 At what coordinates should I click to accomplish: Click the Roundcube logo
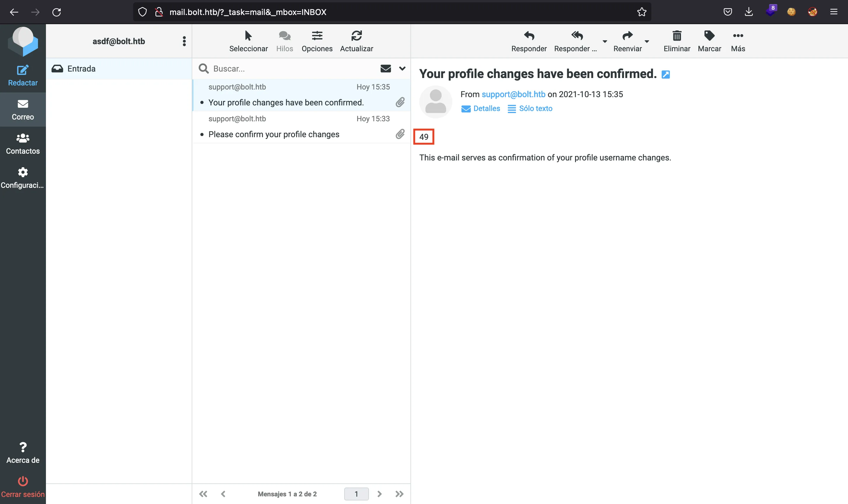click(23, 42)
